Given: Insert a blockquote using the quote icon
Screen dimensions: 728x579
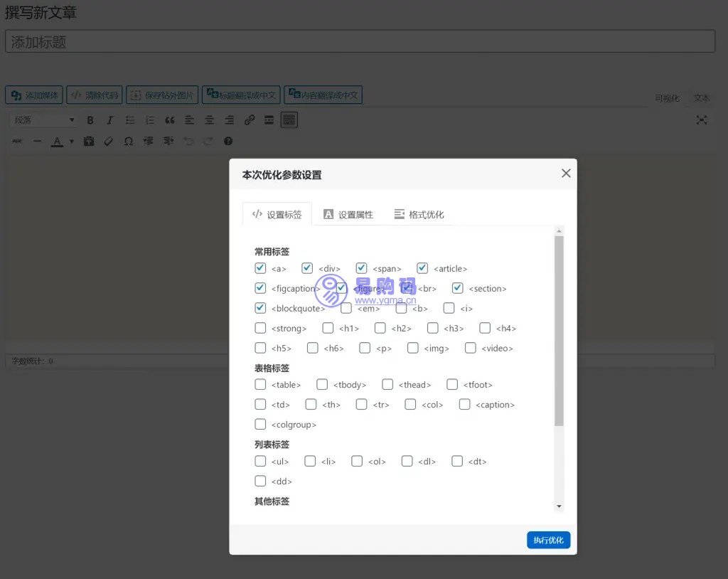Looking at the screenshot, I should [169, 120].
